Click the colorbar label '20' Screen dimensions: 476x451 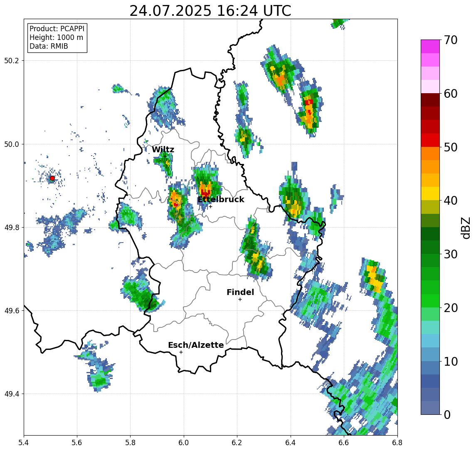coord(451,308)
